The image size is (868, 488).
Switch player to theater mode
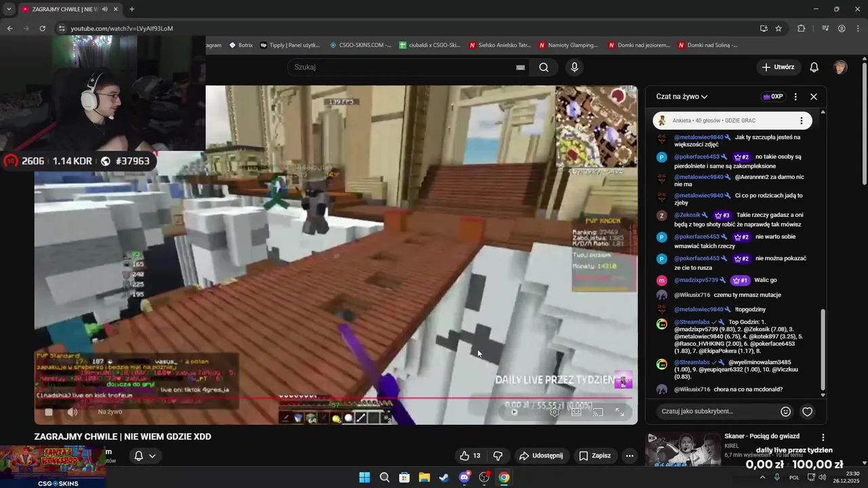click(576, 412)
